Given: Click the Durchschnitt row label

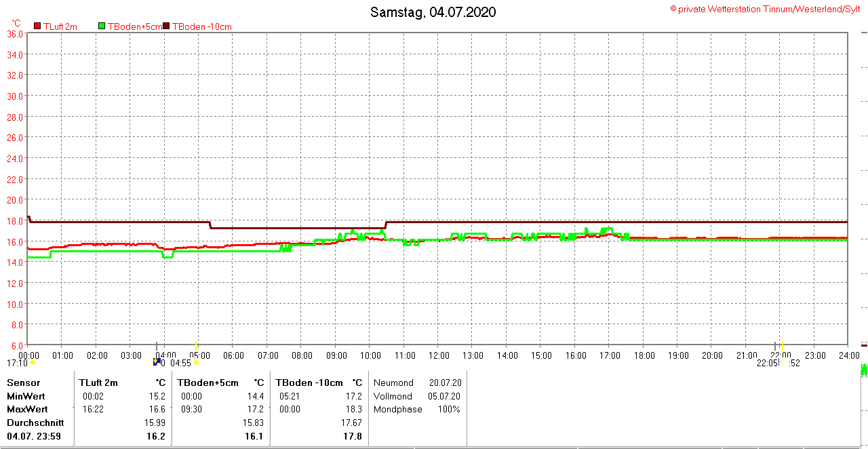Looking at the screenshot, I should 35,423.
